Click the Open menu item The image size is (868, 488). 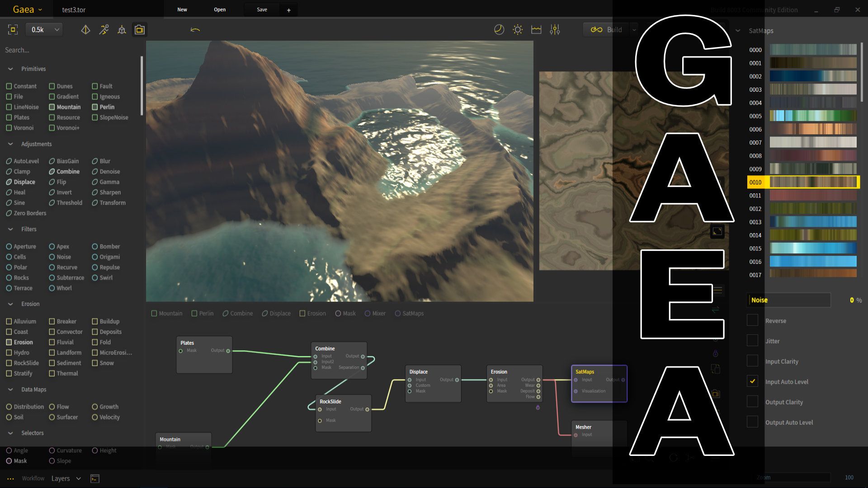(x=220, y=9)
